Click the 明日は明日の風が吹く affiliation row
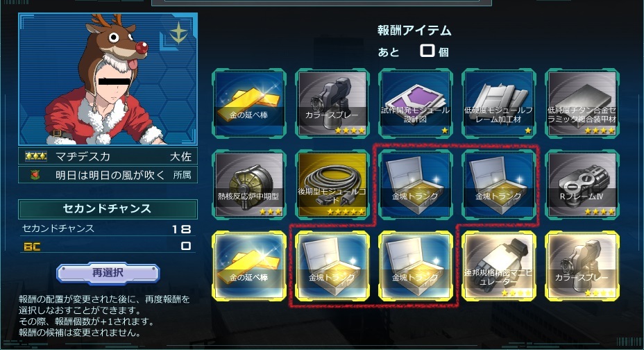 point(108,175)
